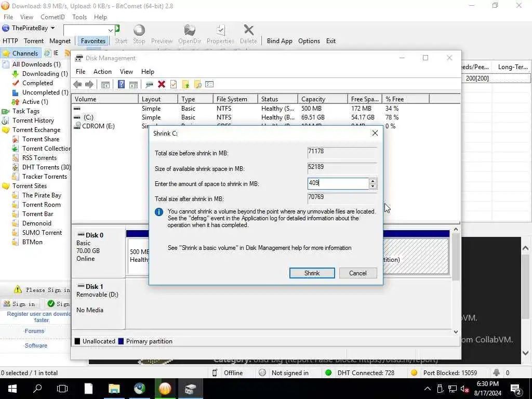Click Back arrow in Disk Management toolbar

pos(77,85)
